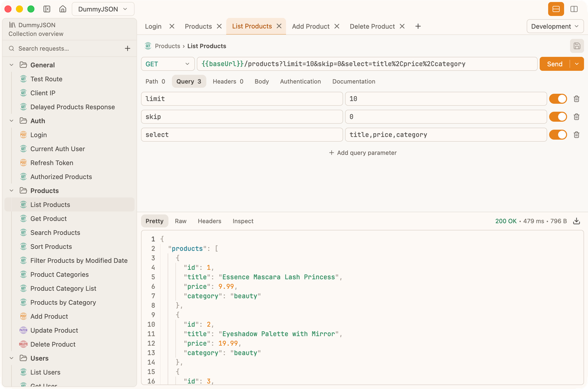The height and width of the screenshot is (389, 588).
Task: Add a new request with sidebar plus
Action: click(x=128, y=48)
